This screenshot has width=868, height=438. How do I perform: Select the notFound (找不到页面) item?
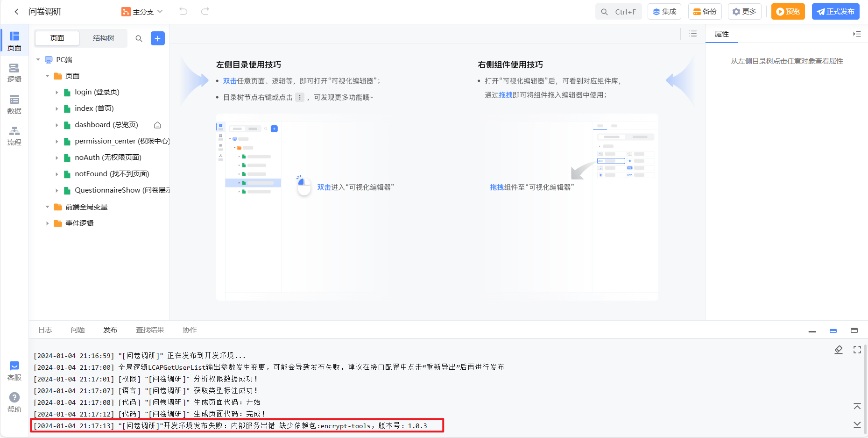(x=112, y=174)
